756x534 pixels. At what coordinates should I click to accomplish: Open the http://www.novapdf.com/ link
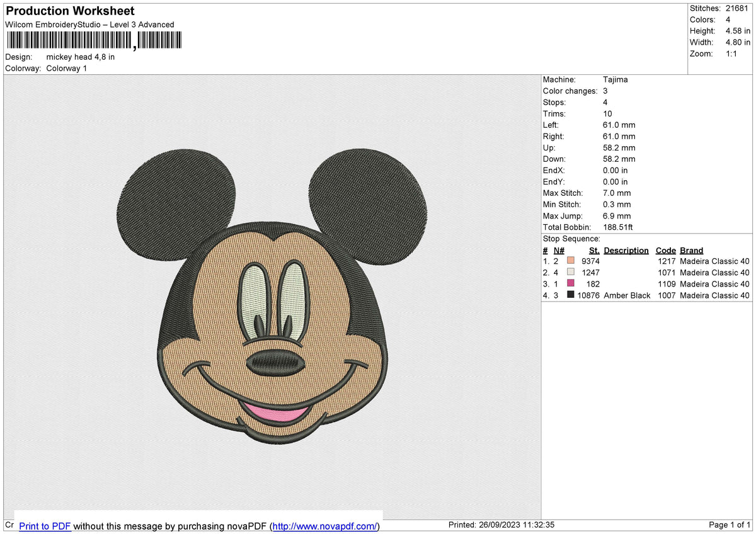[324, 526]
